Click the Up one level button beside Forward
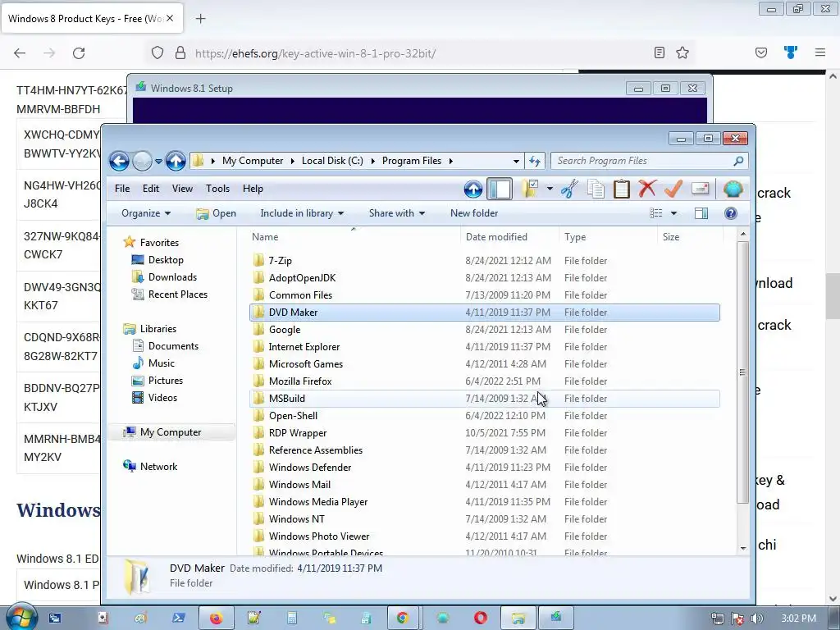840x630 pixels. tap(176, 161)
